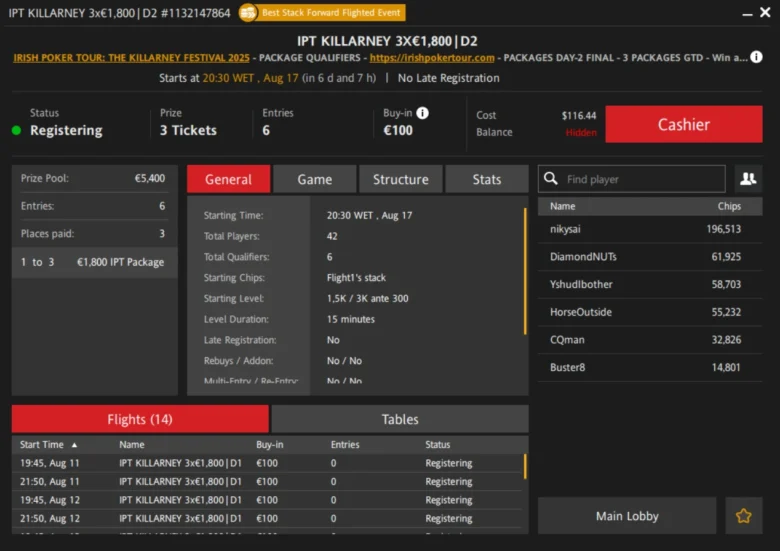The height and width of the screenshot is (551, 780).
Task: Click the 3 Tickets prize text
Action: click(188, 130)
